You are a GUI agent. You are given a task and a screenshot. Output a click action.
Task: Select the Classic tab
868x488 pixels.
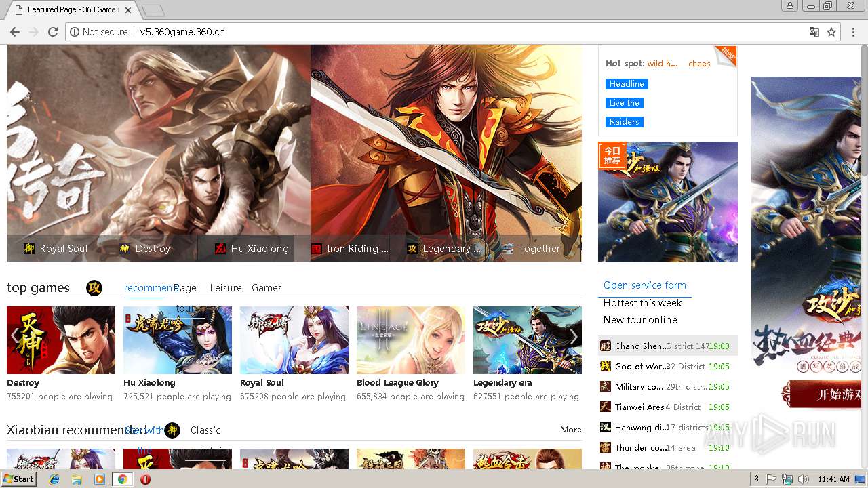coord(205,430)
